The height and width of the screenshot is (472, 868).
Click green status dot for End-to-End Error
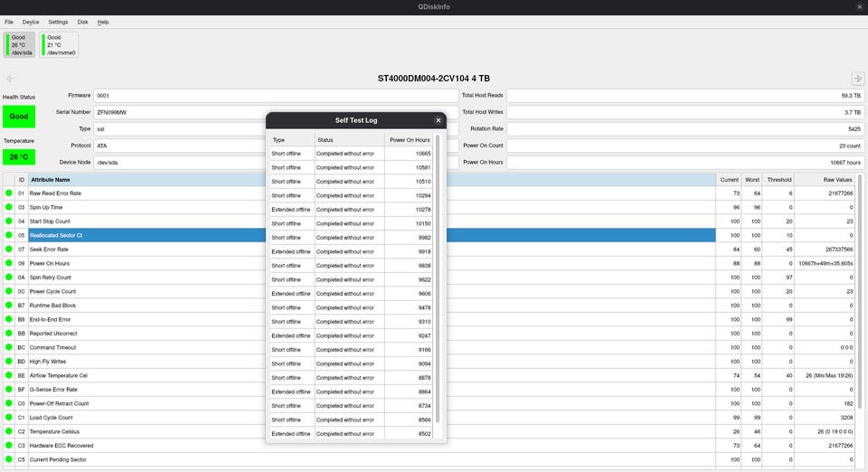[9, 319]
